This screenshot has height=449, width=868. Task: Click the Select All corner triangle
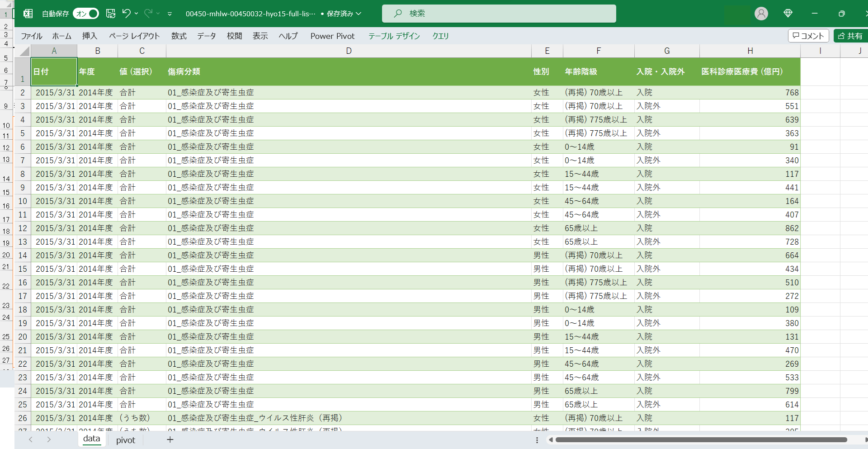24,51
